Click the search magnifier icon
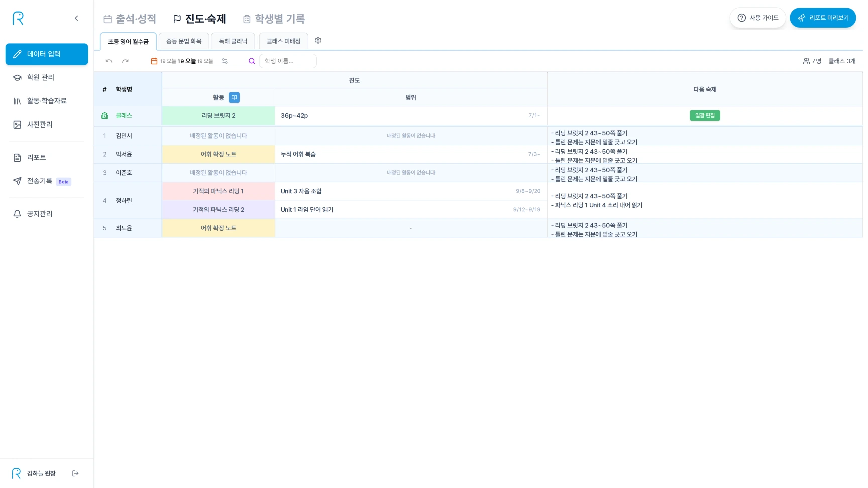Screen dimensions: 868x488 pos(252,61)
